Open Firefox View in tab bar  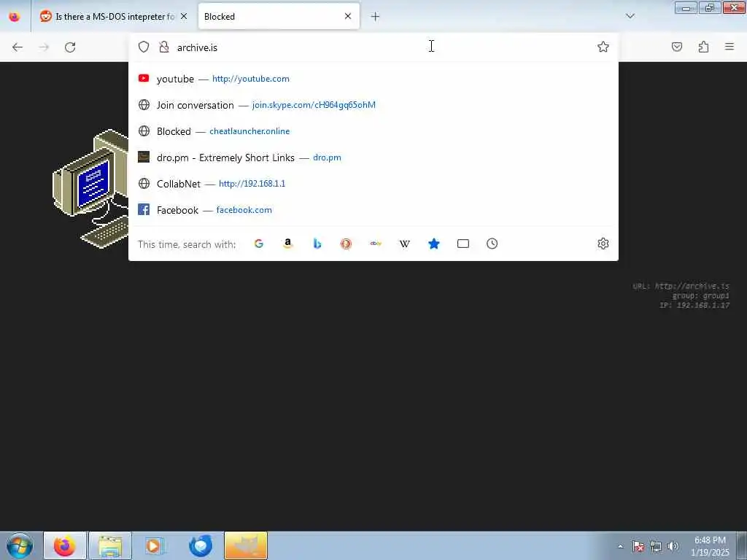(x=15, y=17)
